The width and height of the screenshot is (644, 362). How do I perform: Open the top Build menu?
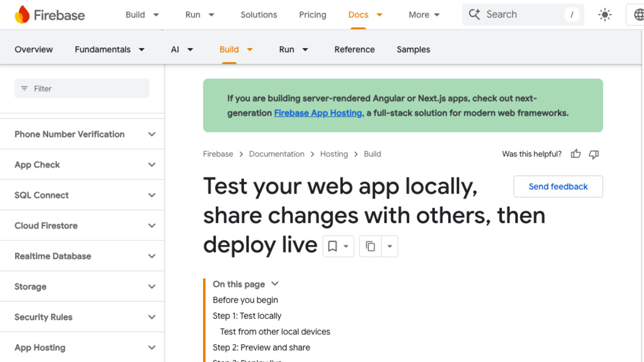(142, 15)
